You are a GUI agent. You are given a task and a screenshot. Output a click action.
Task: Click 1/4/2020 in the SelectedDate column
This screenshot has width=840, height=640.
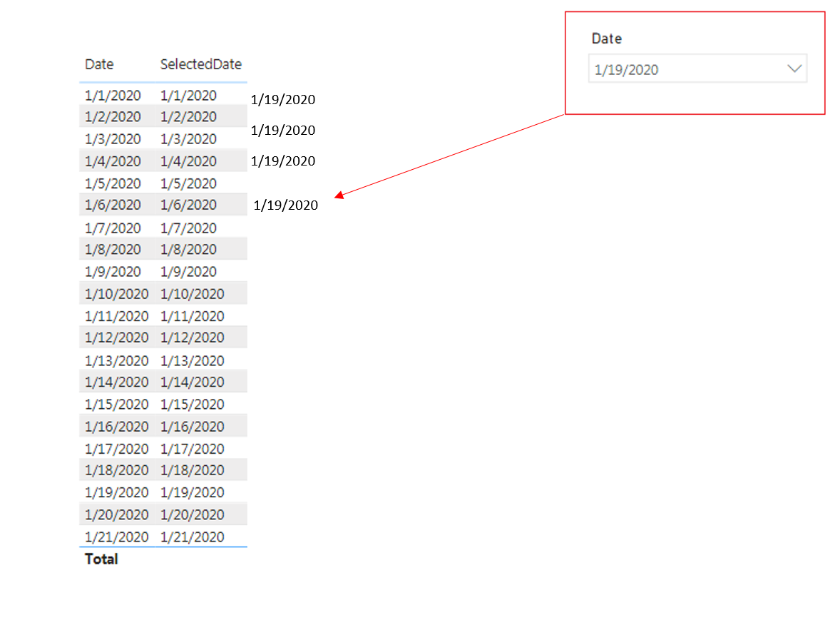[188, 161]
